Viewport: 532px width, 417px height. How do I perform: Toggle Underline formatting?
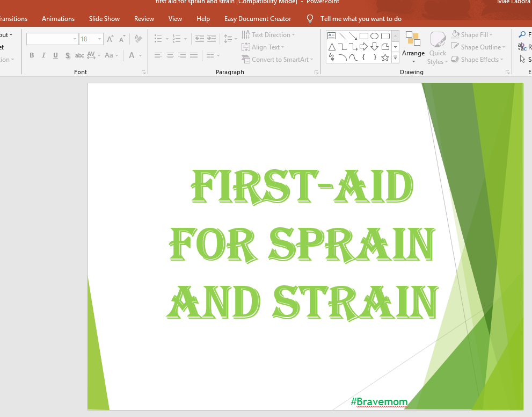tap(55, 55)
